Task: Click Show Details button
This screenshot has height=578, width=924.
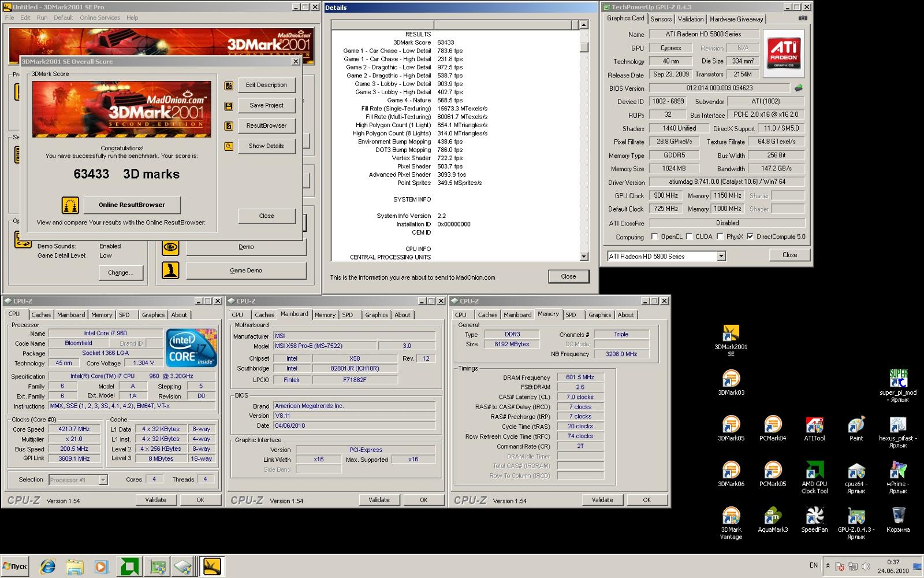Action: tap(266, 146)
